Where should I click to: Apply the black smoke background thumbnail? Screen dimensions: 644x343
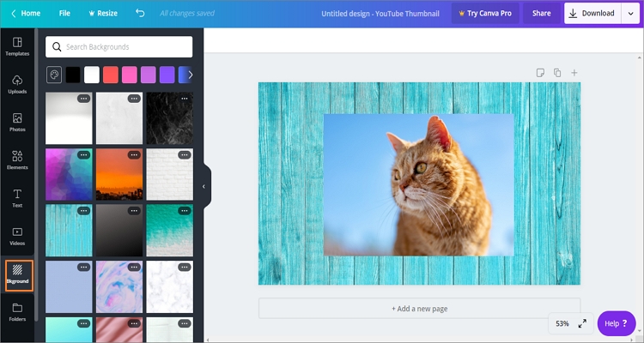[170, 118]
